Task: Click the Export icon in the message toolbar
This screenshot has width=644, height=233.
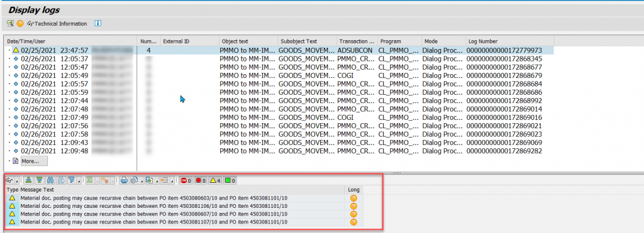Action: pyautogui.click(x=150, y=180)
